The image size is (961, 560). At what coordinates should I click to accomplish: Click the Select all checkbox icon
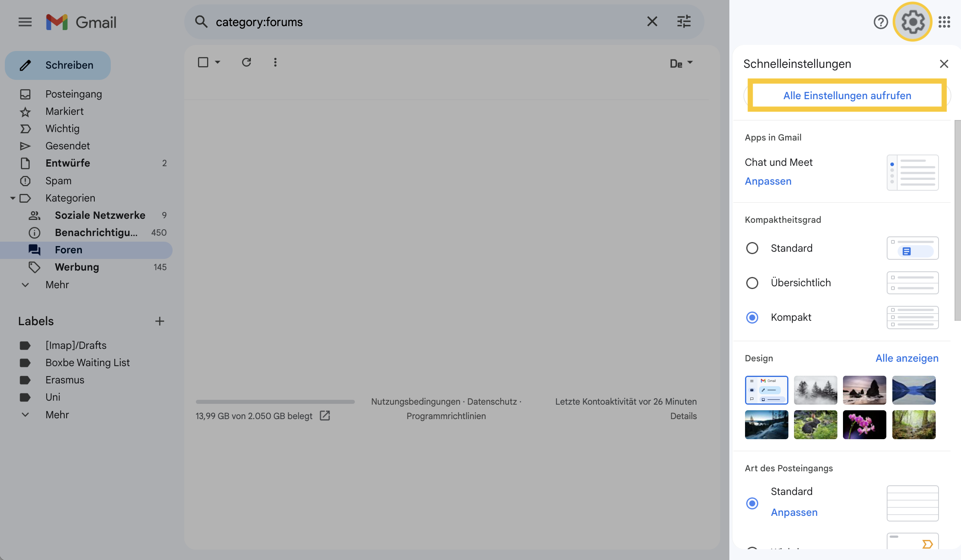pyautogui.click(x=203, y=62)
